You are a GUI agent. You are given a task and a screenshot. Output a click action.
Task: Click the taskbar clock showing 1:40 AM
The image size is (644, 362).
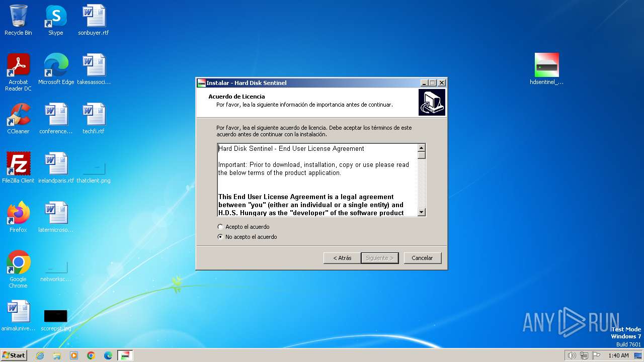click(618, 355)
